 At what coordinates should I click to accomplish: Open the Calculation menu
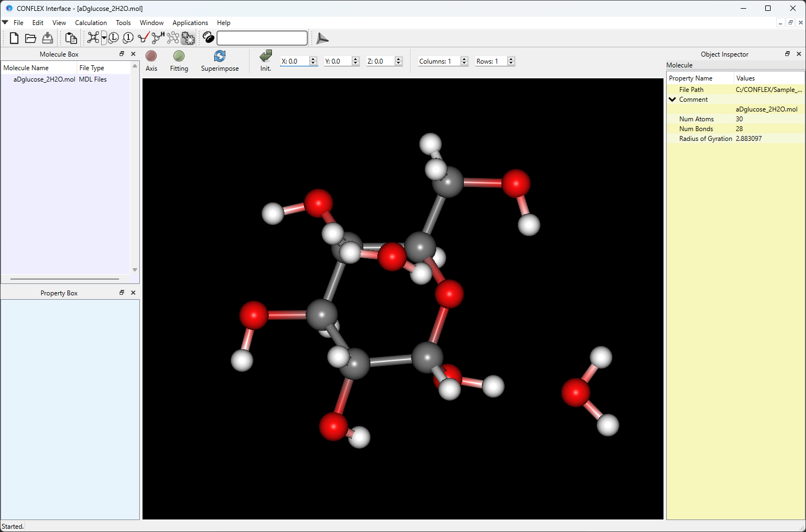(x=90, y=22)
